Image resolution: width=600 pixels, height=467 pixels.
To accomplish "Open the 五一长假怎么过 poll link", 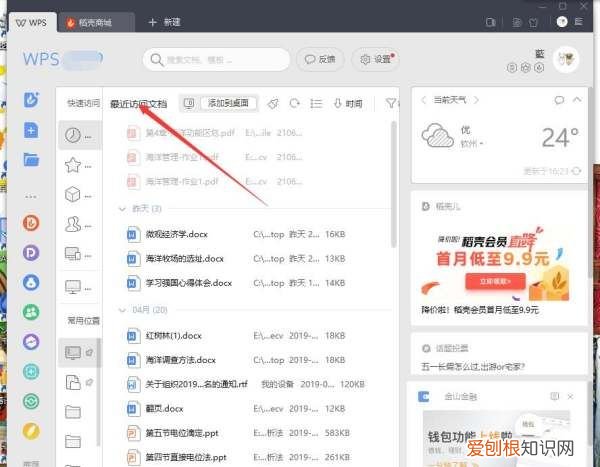I will pyautogui.click(x=472, y=367).
